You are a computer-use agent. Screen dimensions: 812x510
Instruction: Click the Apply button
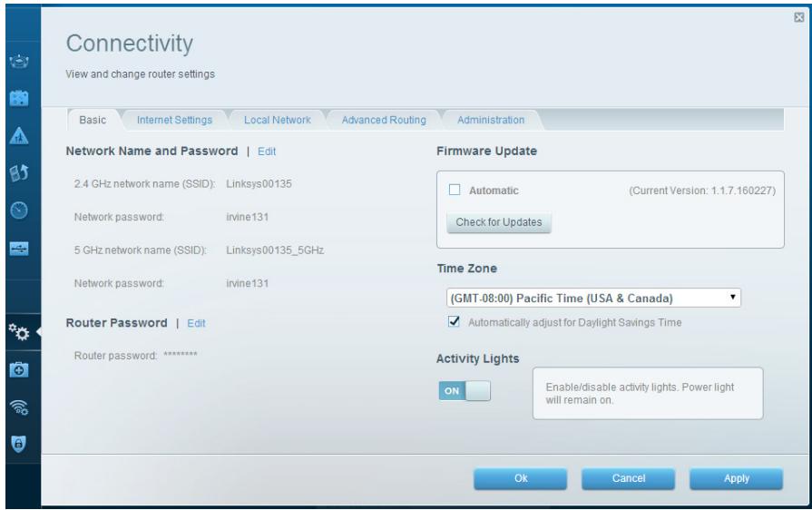click(x=736, y=479)
